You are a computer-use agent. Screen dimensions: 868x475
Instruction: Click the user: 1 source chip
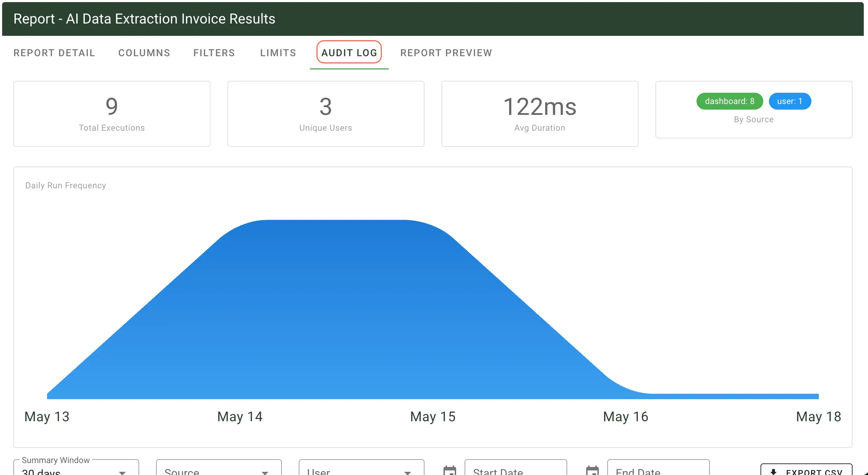click(790, 101)
